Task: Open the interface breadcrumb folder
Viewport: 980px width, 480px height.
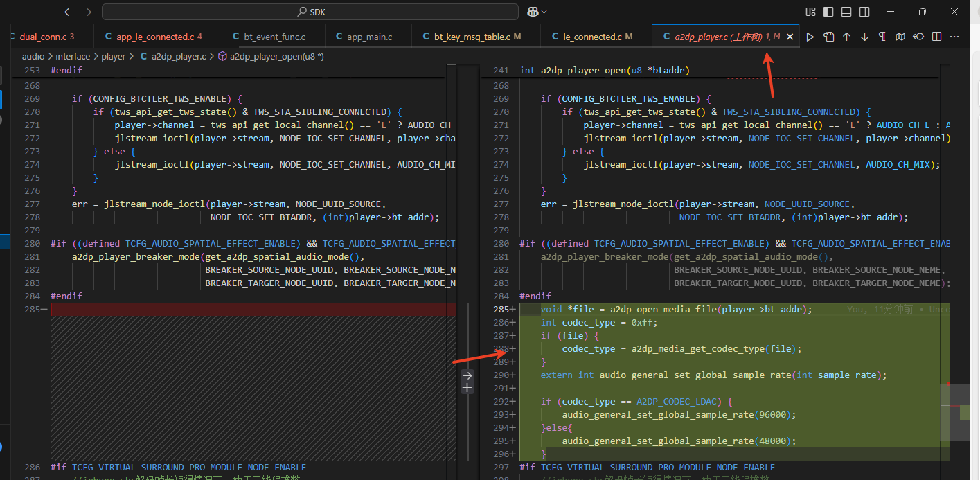Action: (73, 57)
